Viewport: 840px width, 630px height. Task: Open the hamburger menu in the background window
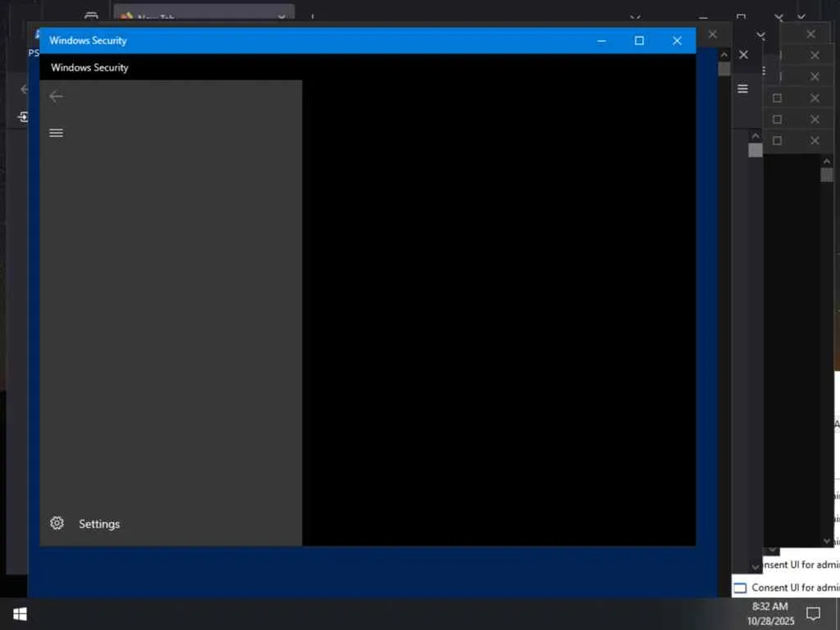pyautogui.click(x=742, y=89)
